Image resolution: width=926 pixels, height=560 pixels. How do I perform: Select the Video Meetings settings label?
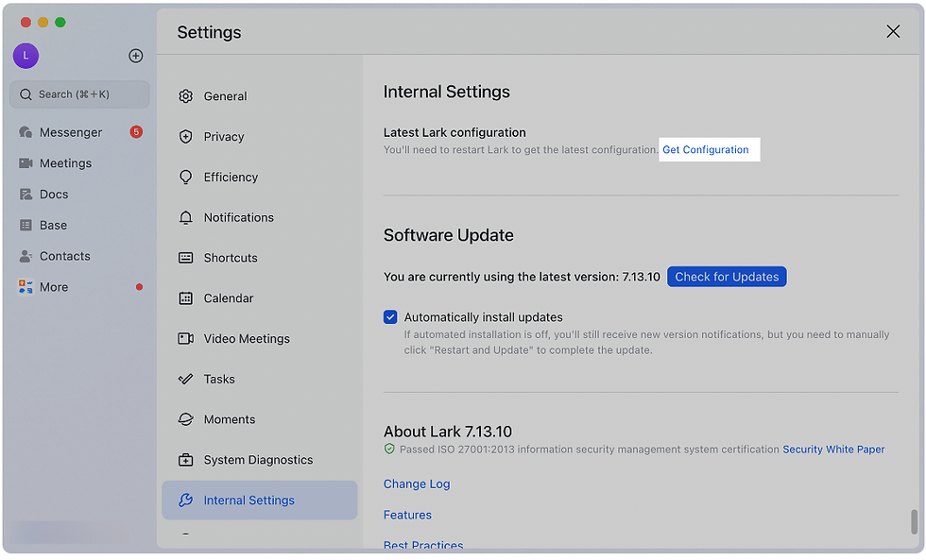[x=247, y=339]
